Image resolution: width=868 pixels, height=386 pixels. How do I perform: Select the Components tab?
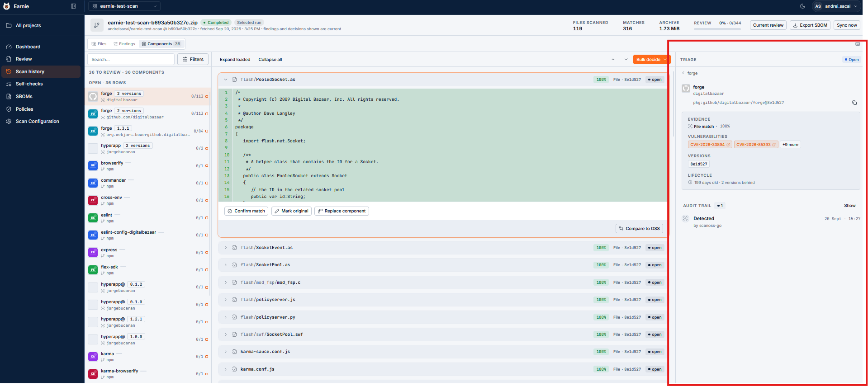[161, 44]
